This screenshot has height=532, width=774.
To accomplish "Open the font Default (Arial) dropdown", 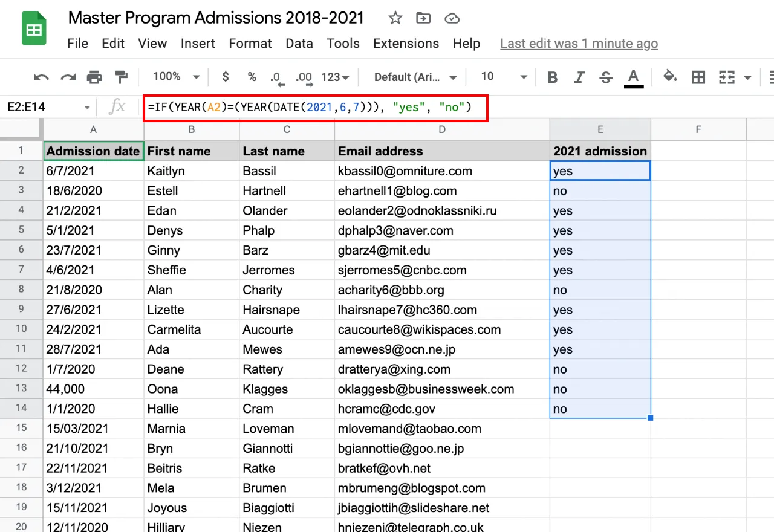I will coord(415,77).
